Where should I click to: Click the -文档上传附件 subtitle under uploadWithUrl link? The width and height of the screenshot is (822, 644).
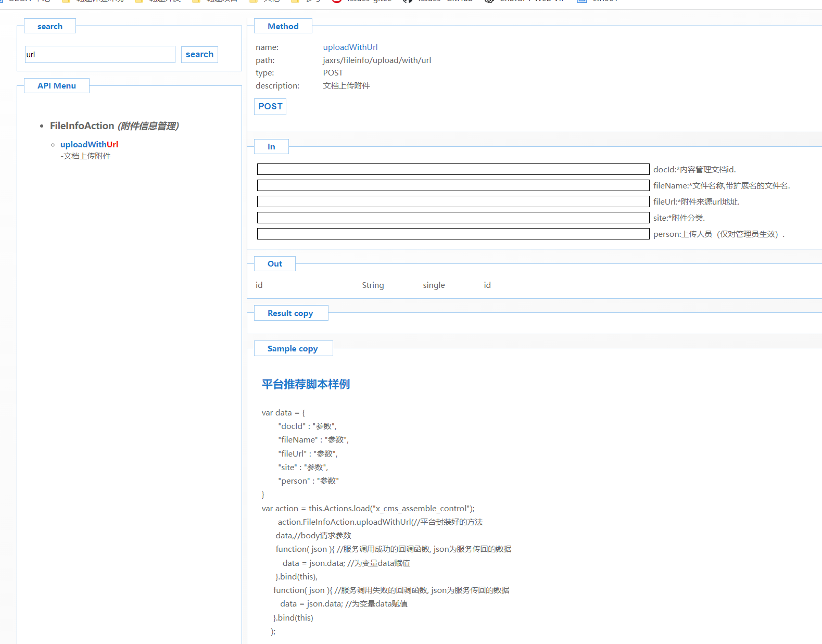(85, 156)
